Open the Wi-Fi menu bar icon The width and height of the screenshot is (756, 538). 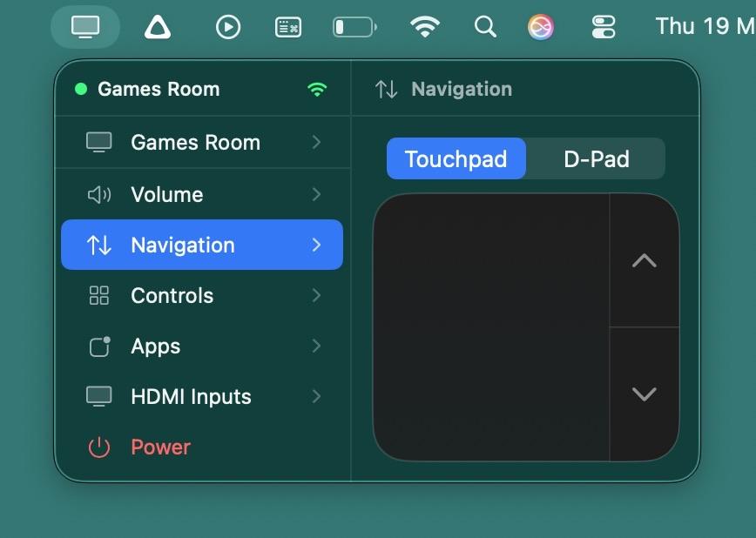(x=424, y=27)
